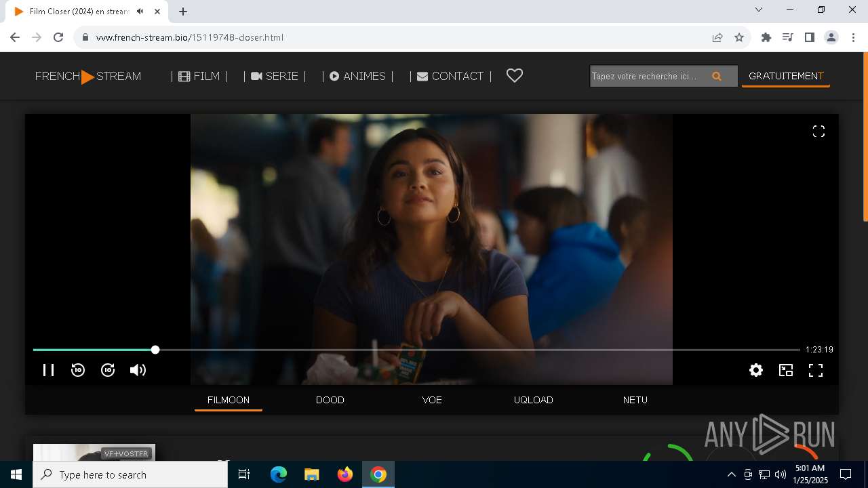This screenshot has height=488, width=868.
Task: Open a new browser tab
Action: (x=183, y=12)
